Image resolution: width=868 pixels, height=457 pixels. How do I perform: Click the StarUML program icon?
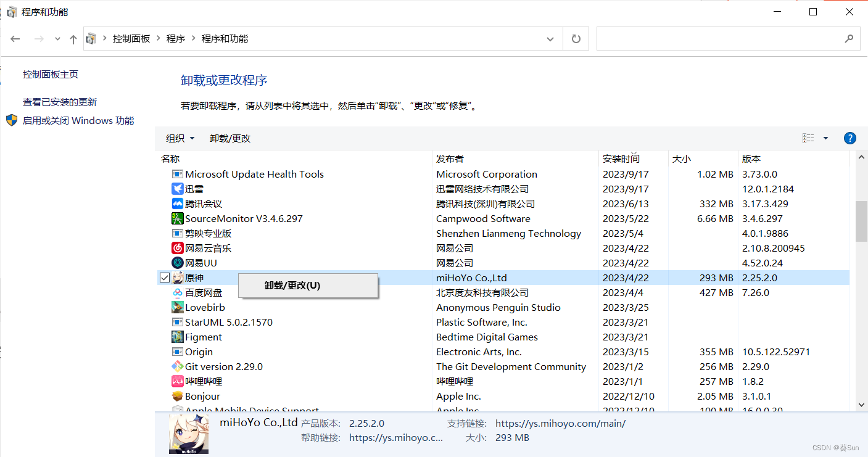pos(178,323)
